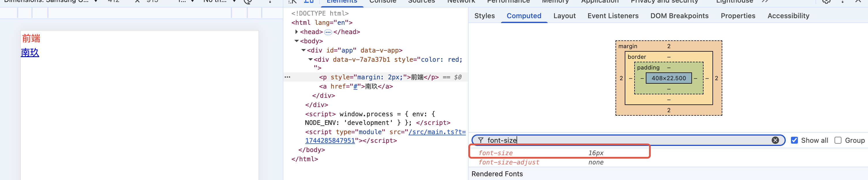Click the collapsed head ellipsis badge

[x=328, y=32]
